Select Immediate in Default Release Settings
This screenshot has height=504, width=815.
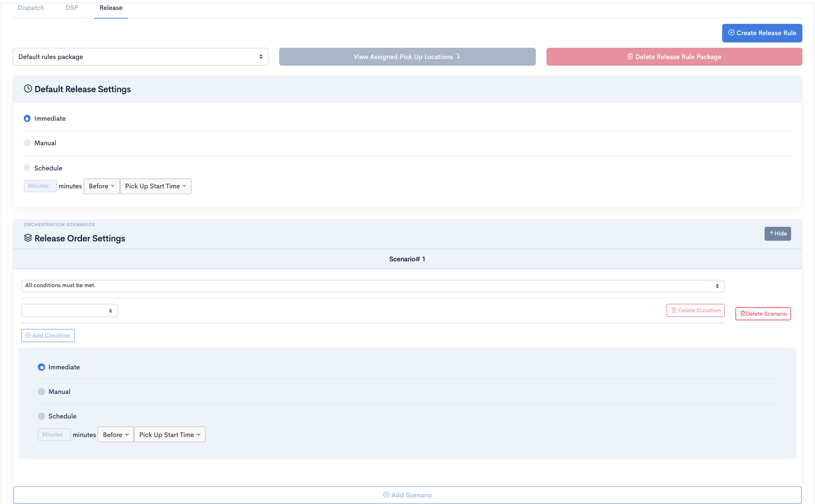(27, 118)
